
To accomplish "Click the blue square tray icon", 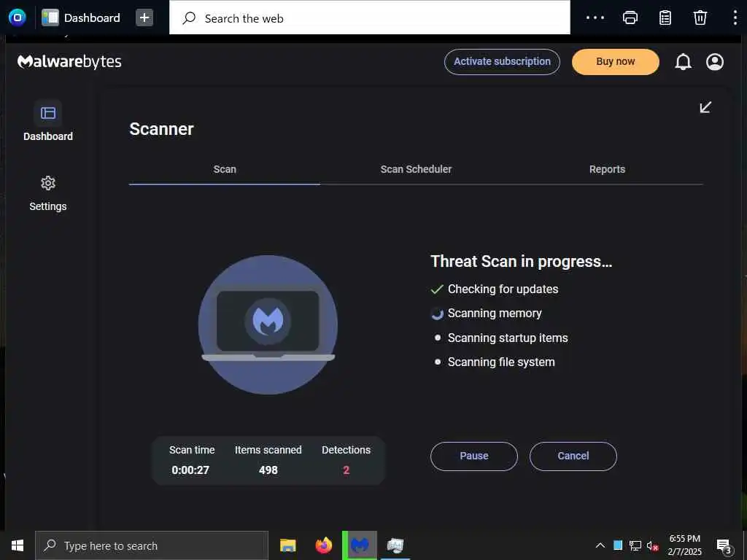I will click(x=618, y=545).
